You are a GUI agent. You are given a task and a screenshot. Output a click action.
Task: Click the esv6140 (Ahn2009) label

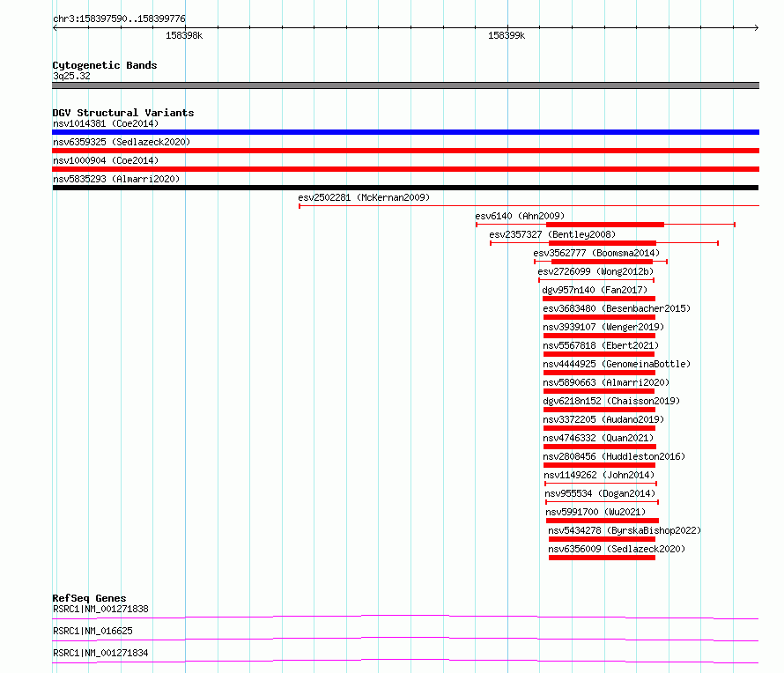point(520,216)
